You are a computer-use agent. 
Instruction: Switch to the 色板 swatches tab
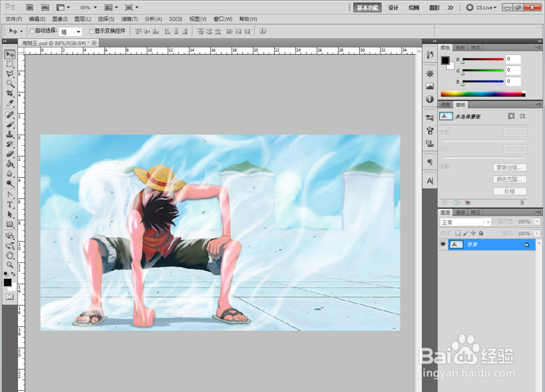tap(460, 47)
